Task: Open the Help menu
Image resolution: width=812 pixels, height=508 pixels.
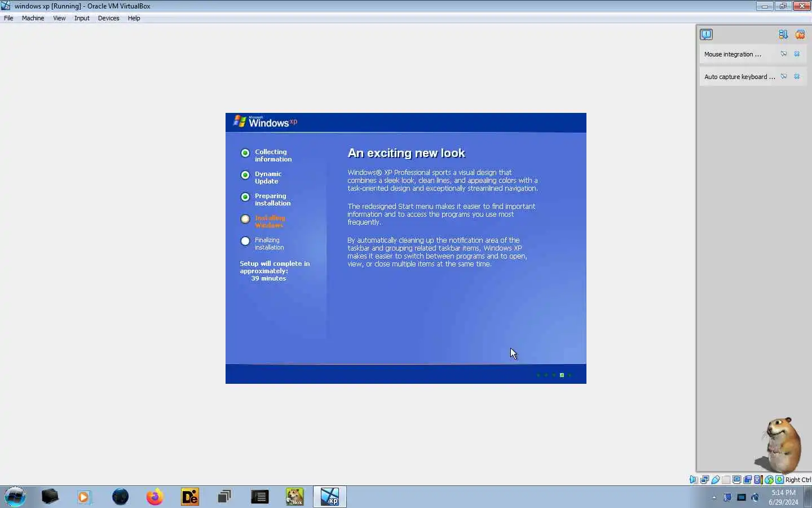Action: [x=134, y=18]
